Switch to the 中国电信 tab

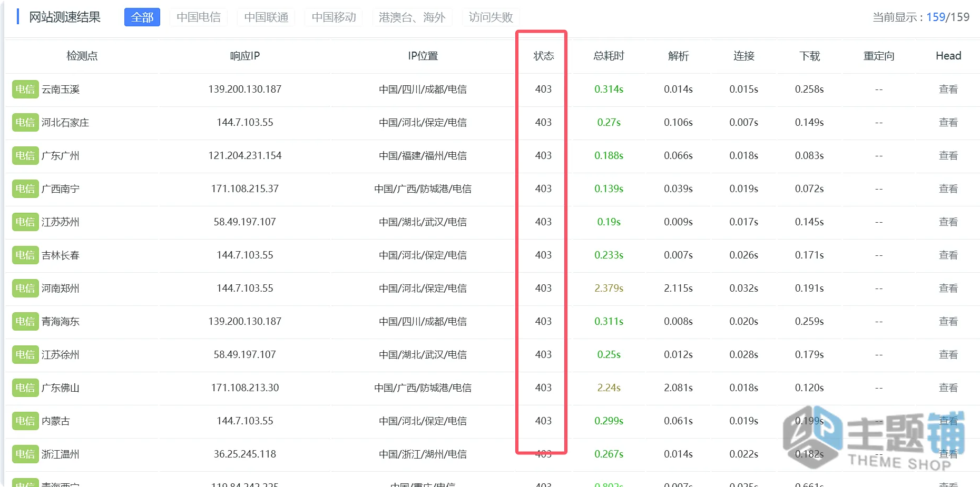tap(199, 17)
